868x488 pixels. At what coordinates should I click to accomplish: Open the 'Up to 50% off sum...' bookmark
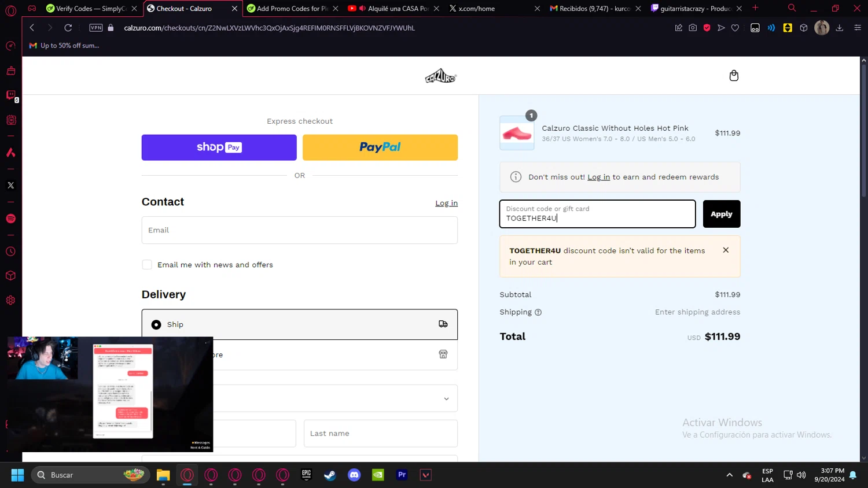click(64, 46)
